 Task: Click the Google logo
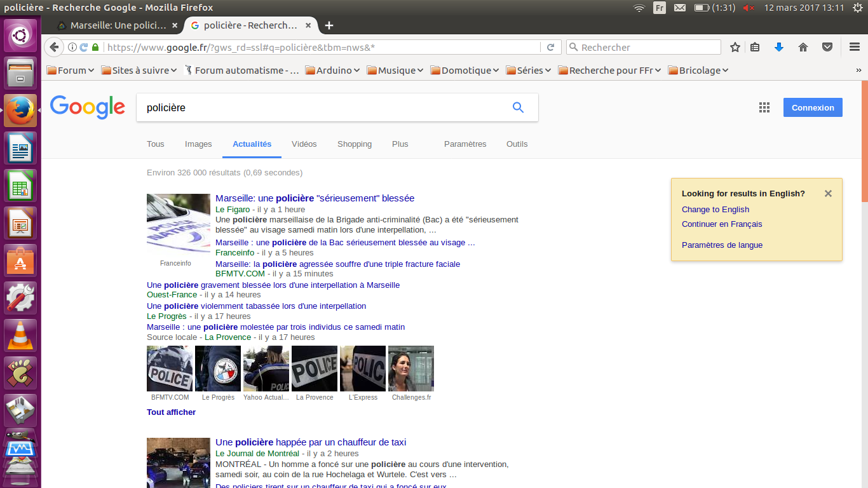88,107
